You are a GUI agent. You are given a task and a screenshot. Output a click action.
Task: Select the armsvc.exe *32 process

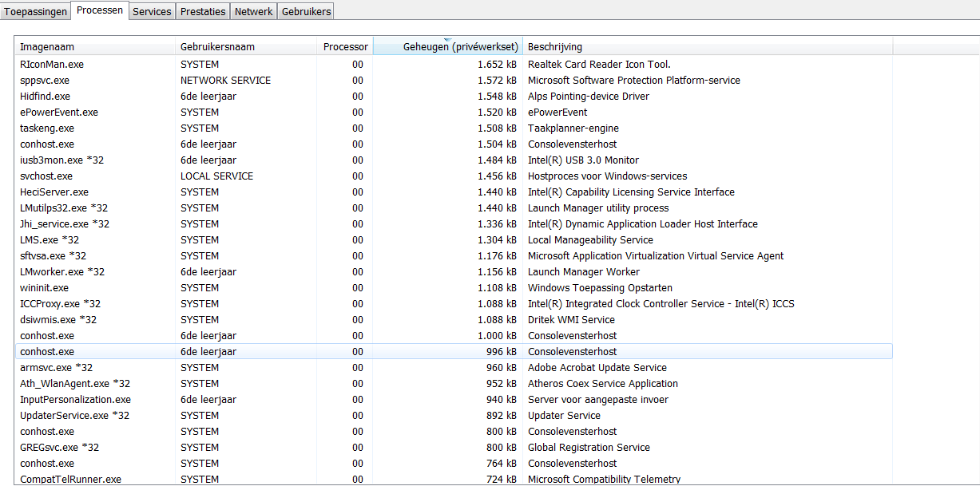(x=56, y=368)
